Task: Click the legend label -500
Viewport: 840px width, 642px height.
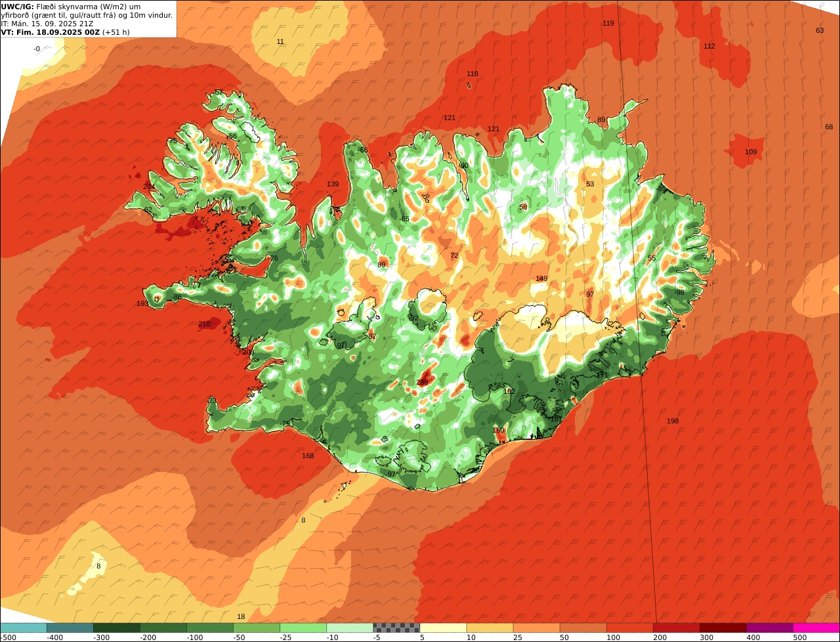Action: click(x=8, y=637)
